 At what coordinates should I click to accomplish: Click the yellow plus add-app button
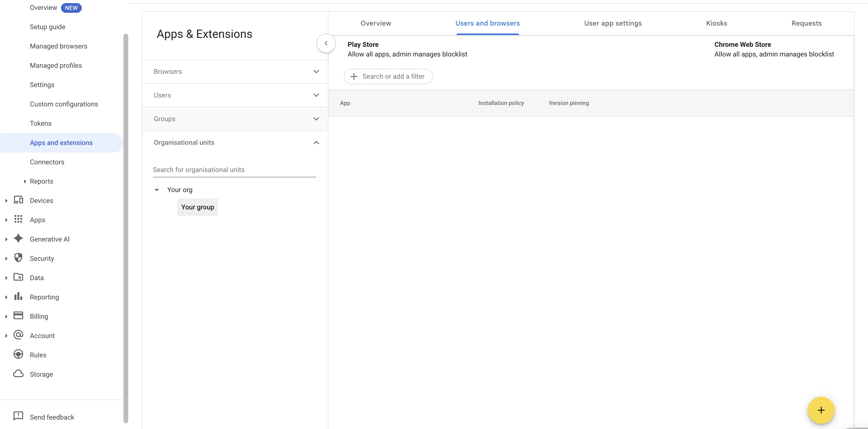click(821, 410)
